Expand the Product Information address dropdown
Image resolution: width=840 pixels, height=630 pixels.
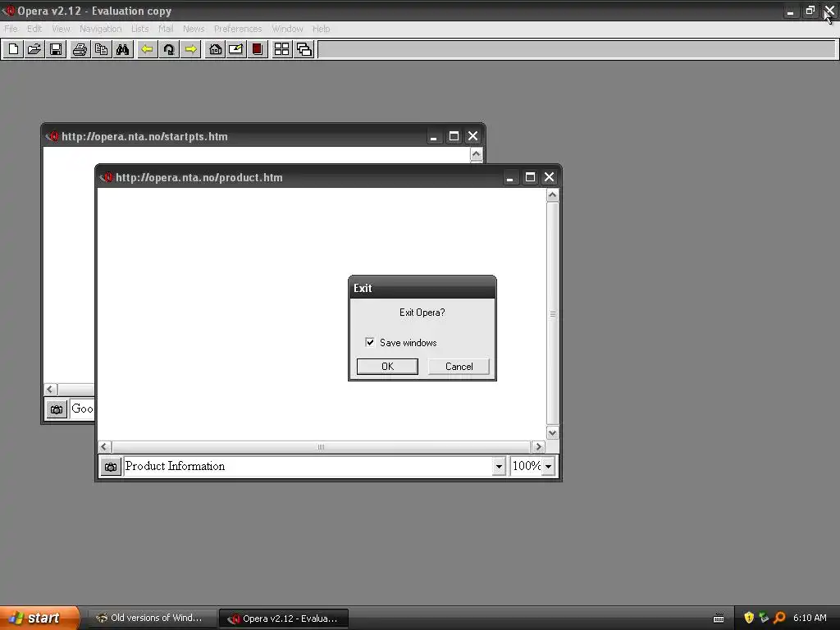(499, 466)
